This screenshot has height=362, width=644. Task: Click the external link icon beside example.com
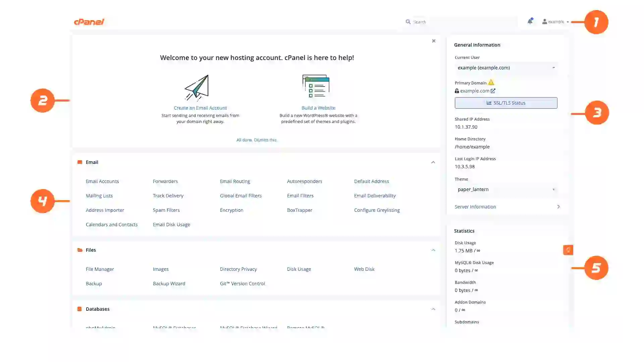click(x=493, y=91)
